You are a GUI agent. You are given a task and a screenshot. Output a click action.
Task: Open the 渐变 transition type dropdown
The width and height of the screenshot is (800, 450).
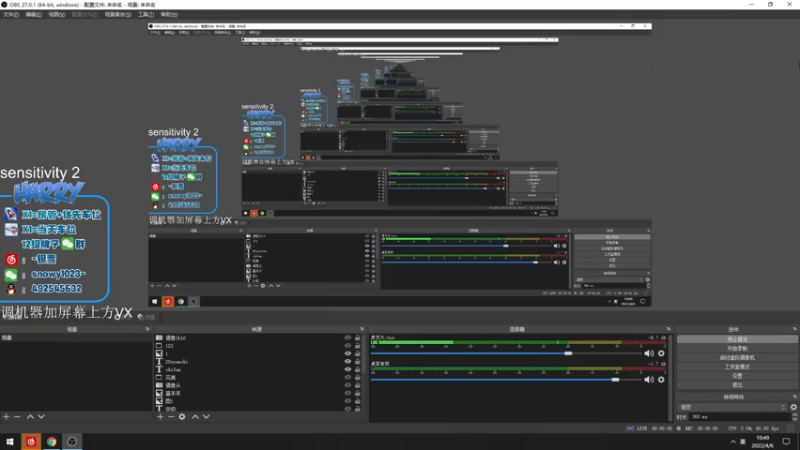pyautogui.click(x=732, y=407)
